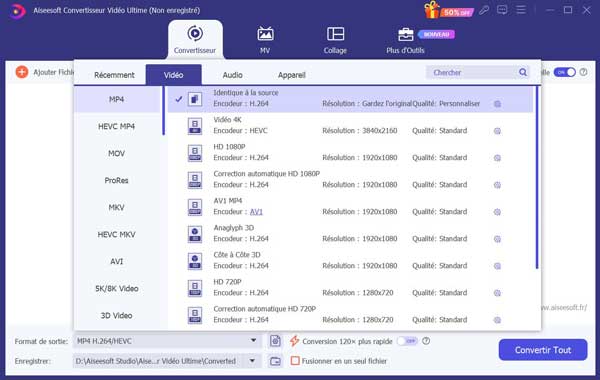Choose the Correction automatique HD 1080P preset

pyautogui.click(x=350, y=180)
